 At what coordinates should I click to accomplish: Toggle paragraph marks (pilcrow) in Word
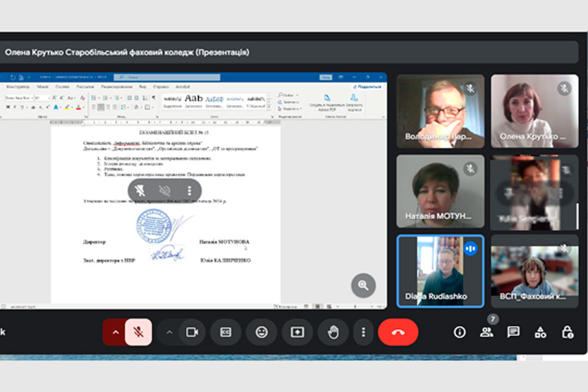154,98
